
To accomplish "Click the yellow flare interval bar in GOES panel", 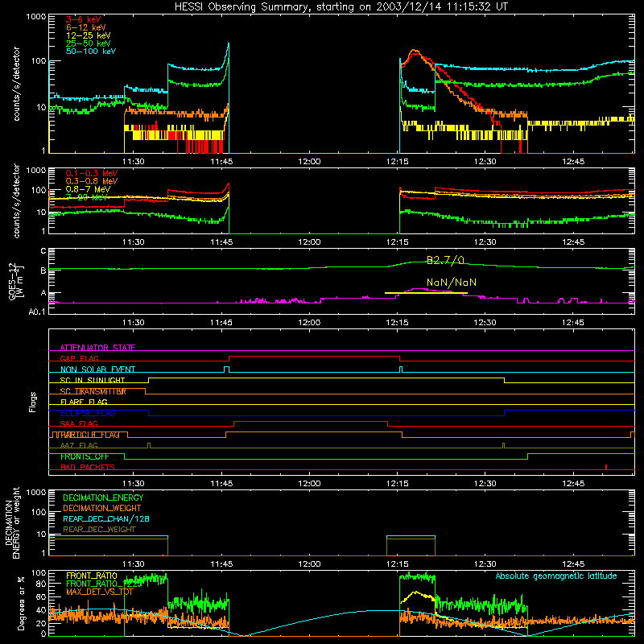I will coord(426,293).
